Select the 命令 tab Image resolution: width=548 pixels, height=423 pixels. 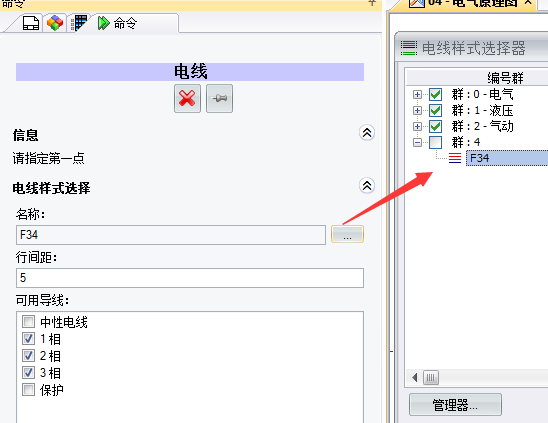coord(125,23)
